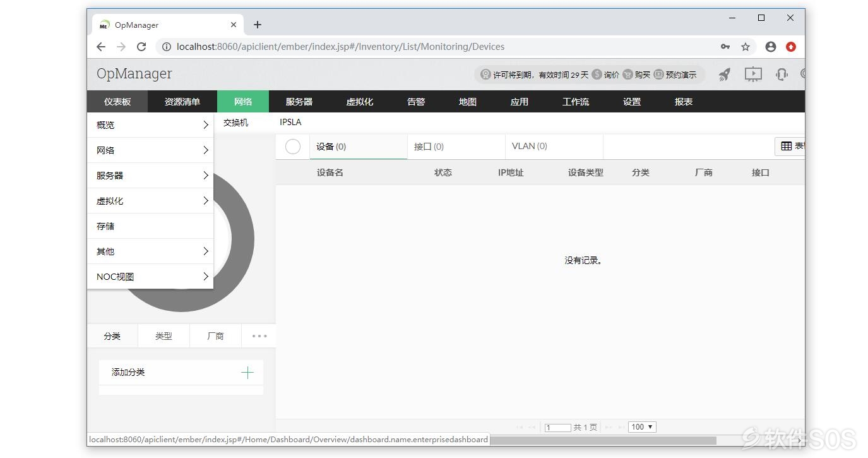Click the 购买 link
The image size is (868, 458).
tap(642, 75)
